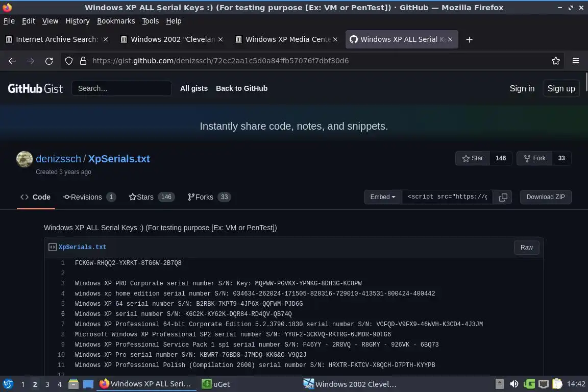The width and height of the screenshot is (588, 392).
Task: Select the embed script text field
Action: point(448,197)
